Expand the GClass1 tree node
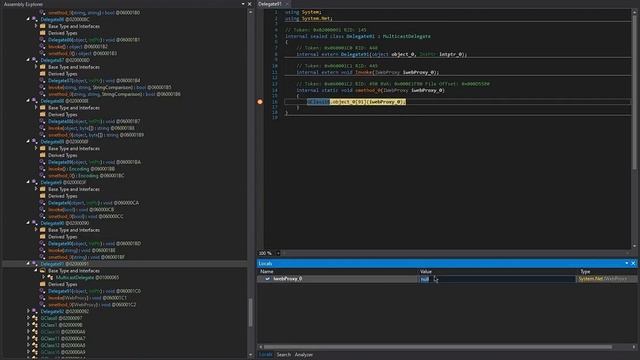Image resolution: width=640 pixels, height=360 pixels. click(28, 325)
